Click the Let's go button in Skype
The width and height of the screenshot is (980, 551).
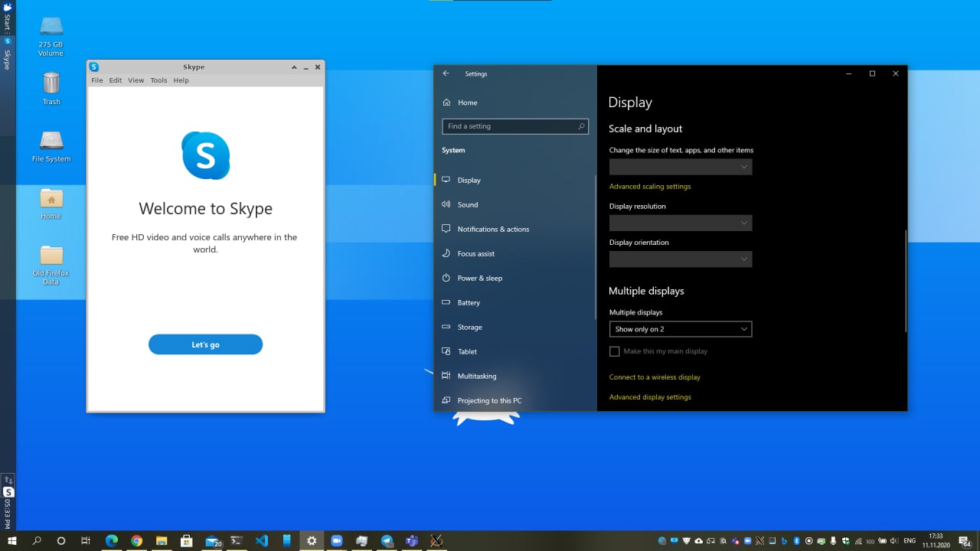205,344
